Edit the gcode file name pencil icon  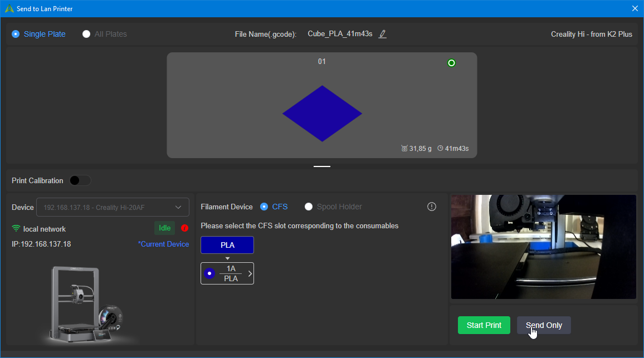click(x=382, y=34)
